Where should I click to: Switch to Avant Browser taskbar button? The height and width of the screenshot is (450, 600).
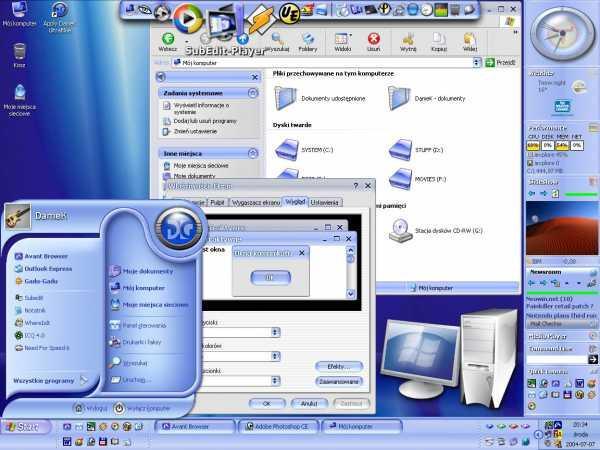coord(194,426)
